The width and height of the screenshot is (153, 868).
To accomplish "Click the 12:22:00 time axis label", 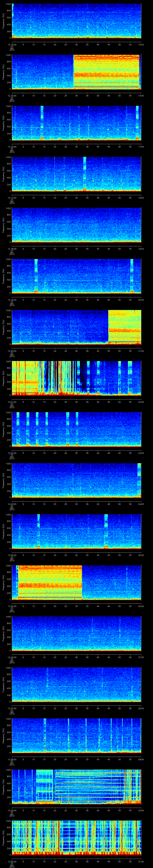I will click(12, 453).
